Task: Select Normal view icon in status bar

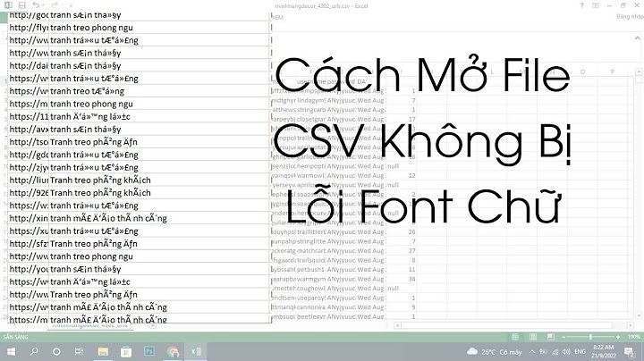Action: (514, 337)
